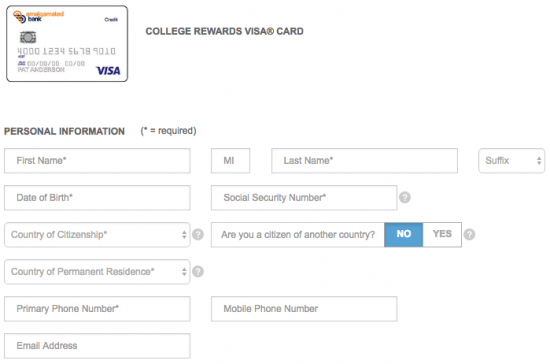Image resolution: width=550 pixels, height=364 pixels.
Task: Click the help icon beside Social Security Number
Action: (404, 197)
